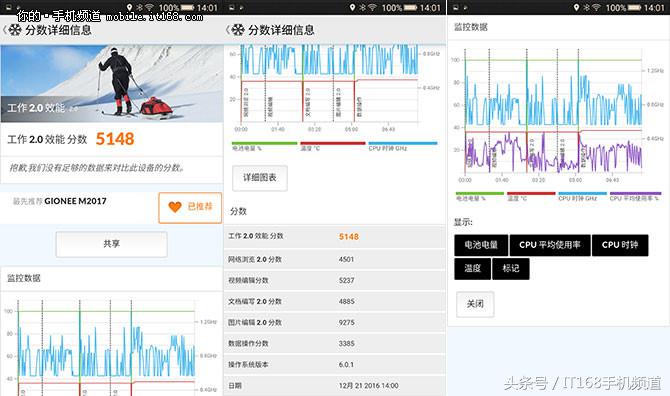Tap 视频编辑分数 row
The height and width of the screenshot is (396, 670).
pyautogui.click(x=335, y=280)
